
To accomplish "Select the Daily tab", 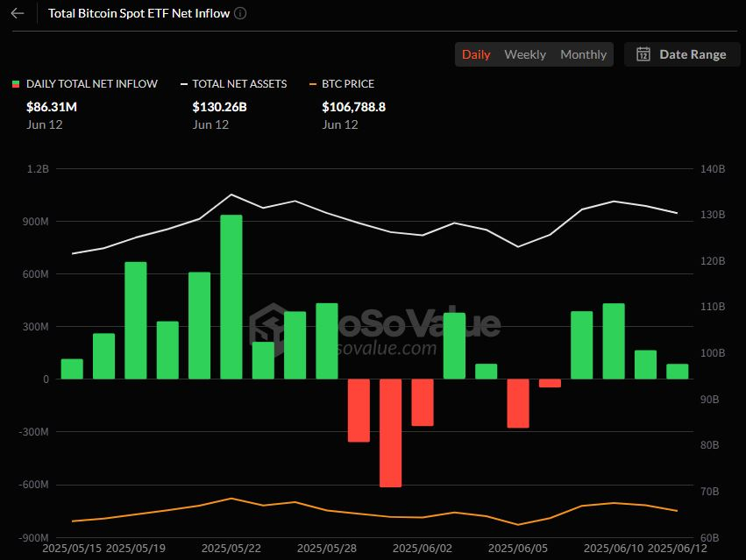I will (476, 54).
